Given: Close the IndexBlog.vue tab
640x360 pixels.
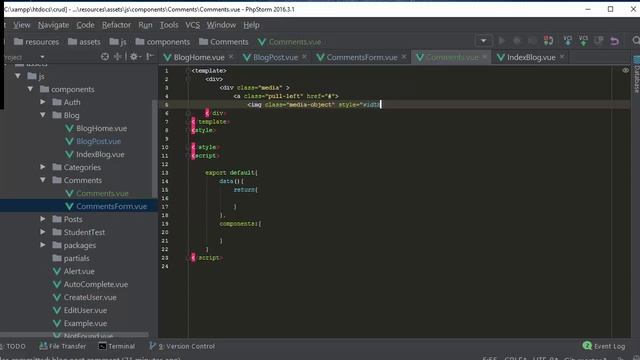Looking at the screenshot, I should click(x=562, y=57).
